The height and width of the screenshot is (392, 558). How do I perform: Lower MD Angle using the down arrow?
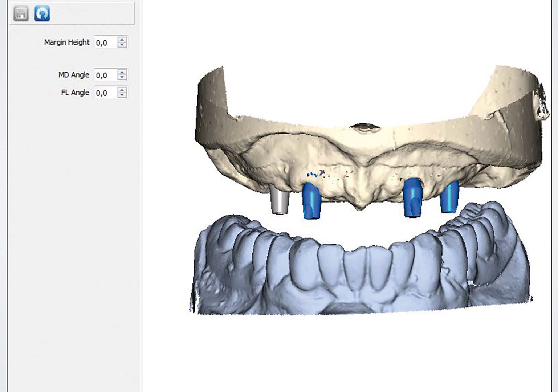point(122,78)
